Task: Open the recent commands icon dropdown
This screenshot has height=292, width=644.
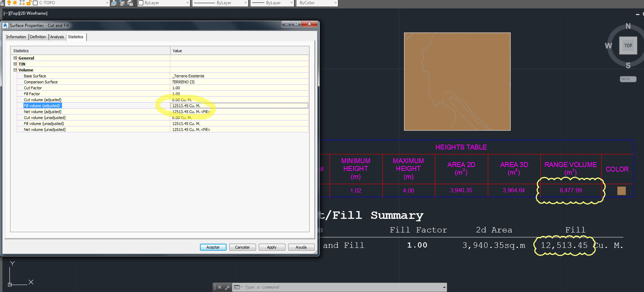Action: click(x=238, y=287)
